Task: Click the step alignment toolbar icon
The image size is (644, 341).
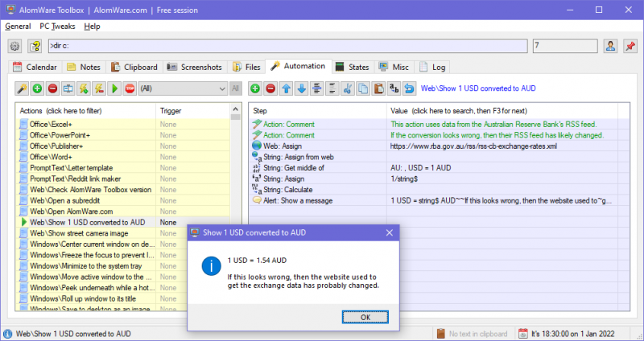Action: coord(316,88)
